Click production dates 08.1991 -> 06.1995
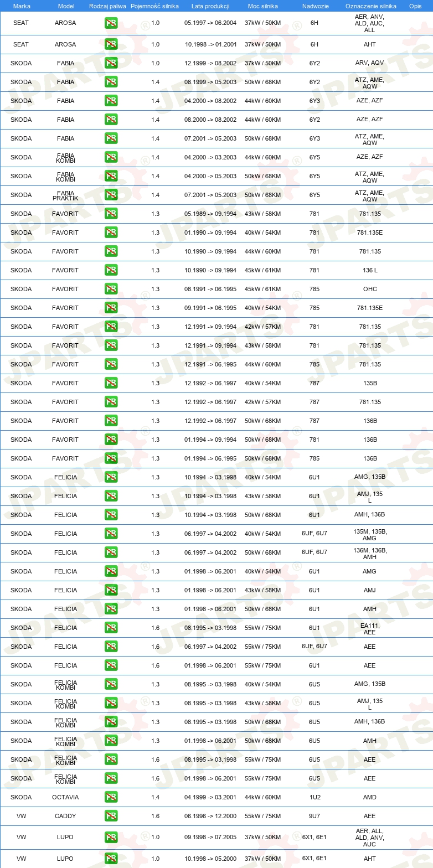This screenshot has width=433, height=868. [x=210, y=289]
